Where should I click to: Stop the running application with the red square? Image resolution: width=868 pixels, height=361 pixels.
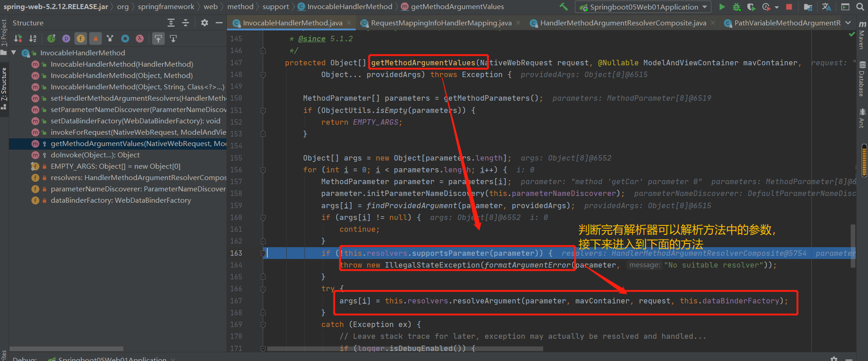tap(789, 7)
